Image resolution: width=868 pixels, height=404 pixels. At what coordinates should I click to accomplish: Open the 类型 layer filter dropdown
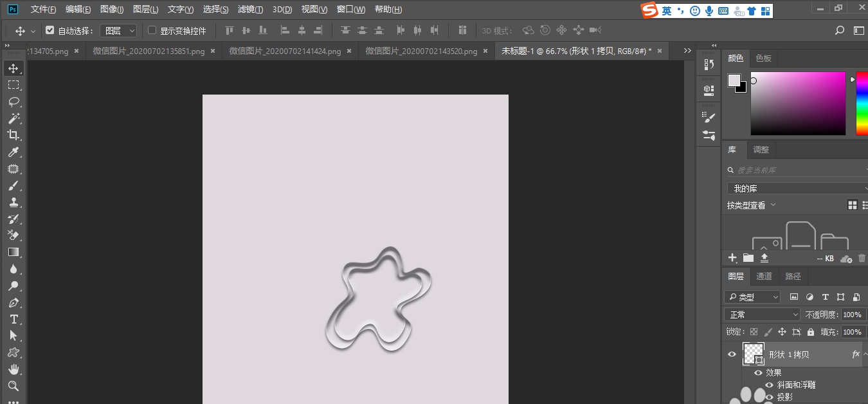[752, 297]
